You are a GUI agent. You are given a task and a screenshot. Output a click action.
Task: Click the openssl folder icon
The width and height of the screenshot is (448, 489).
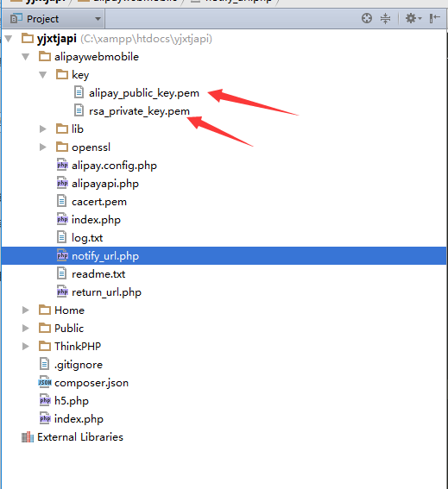62,147
